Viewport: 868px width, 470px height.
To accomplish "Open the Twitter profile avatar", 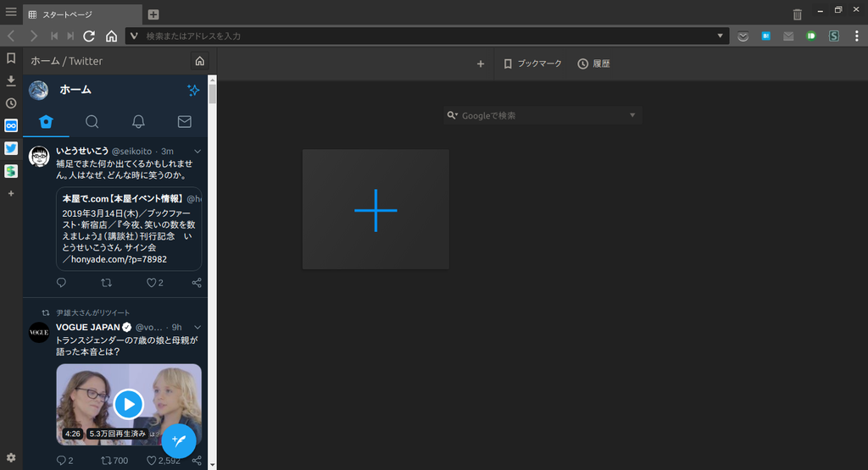I will click(39, 90).
